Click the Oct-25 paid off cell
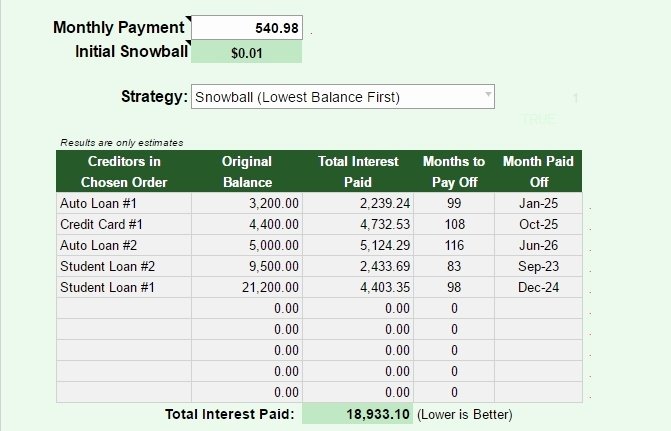This screenshot has height=431, width=671. (x=538, y=224)
